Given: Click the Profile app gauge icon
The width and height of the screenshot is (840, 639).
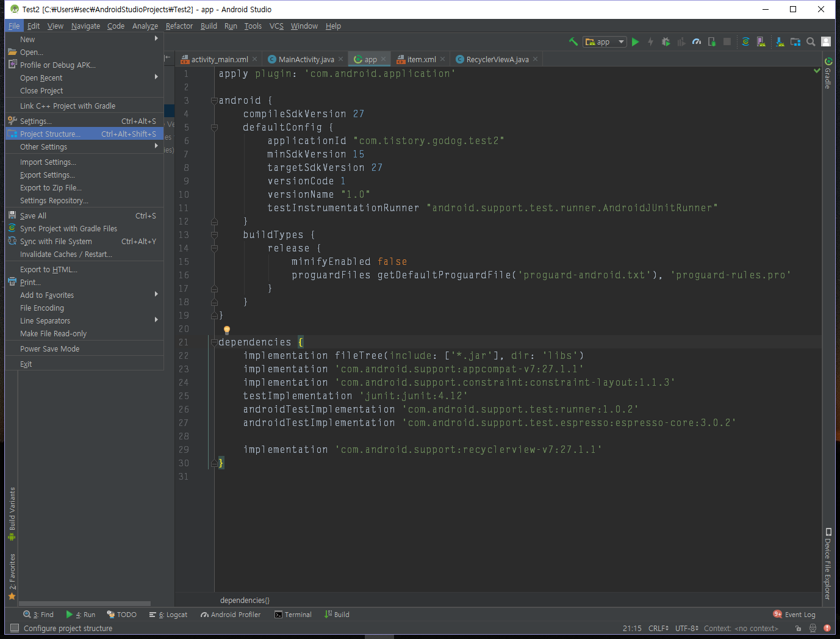Looking at the screenshot, I should point(697,42).
